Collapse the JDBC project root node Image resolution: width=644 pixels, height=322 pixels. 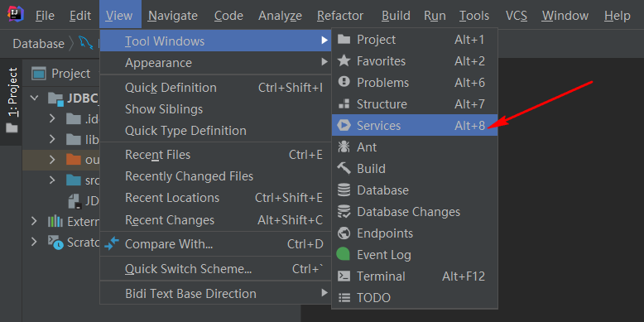pos(35,98)
